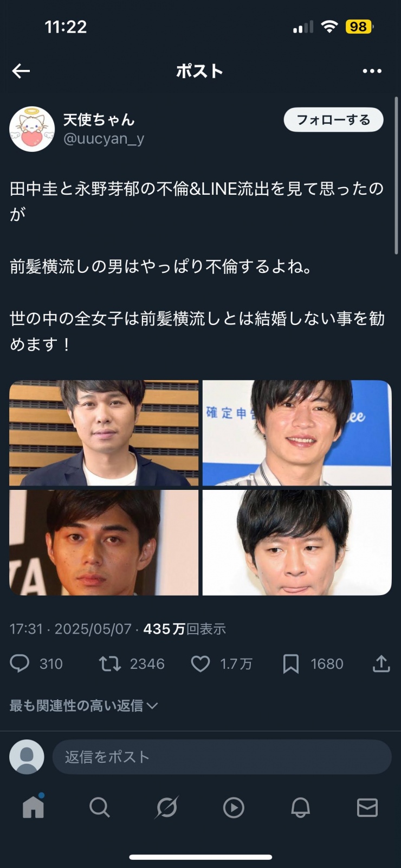Tap the 返信をポスト reply input field
This screenshot has width=401, height=868.
click(222, 757)
